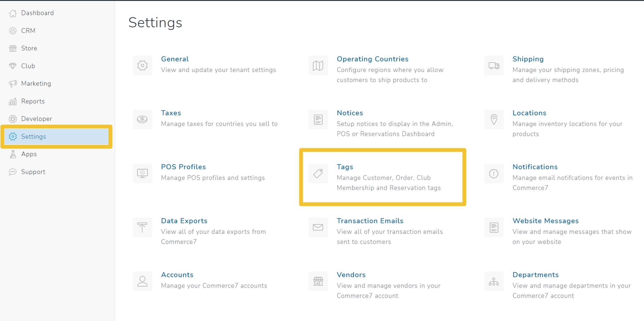The width and height of the screenshot is (644, 321).
Task: Open the Marketing section
Action: pyautogui.click(x=36, y=83)
